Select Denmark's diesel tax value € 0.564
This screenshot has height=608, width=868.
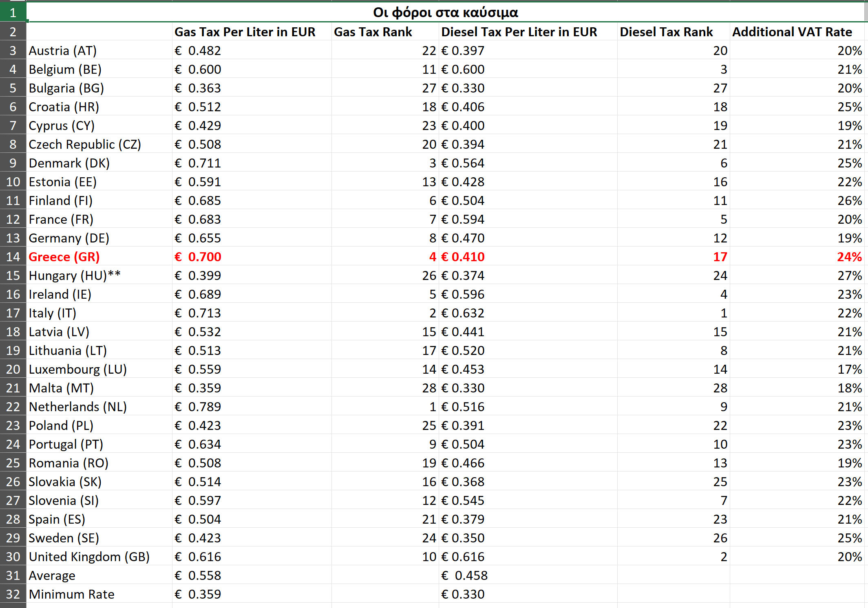[x=528, y=163]
